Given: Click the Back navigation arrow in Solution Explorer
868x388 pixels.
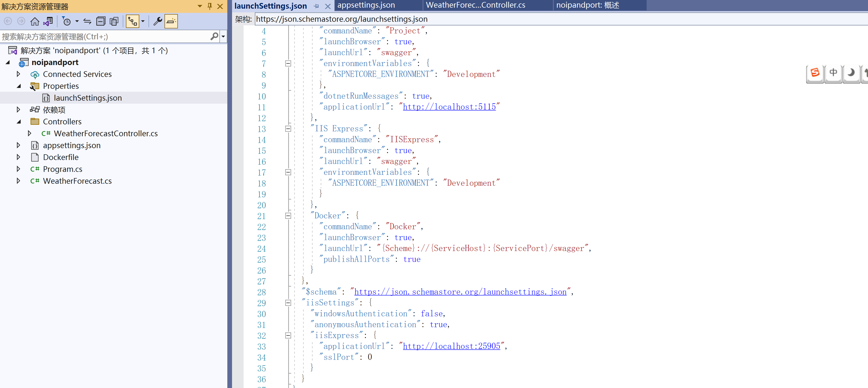Looking at the screenshot, I should (8, 21).
